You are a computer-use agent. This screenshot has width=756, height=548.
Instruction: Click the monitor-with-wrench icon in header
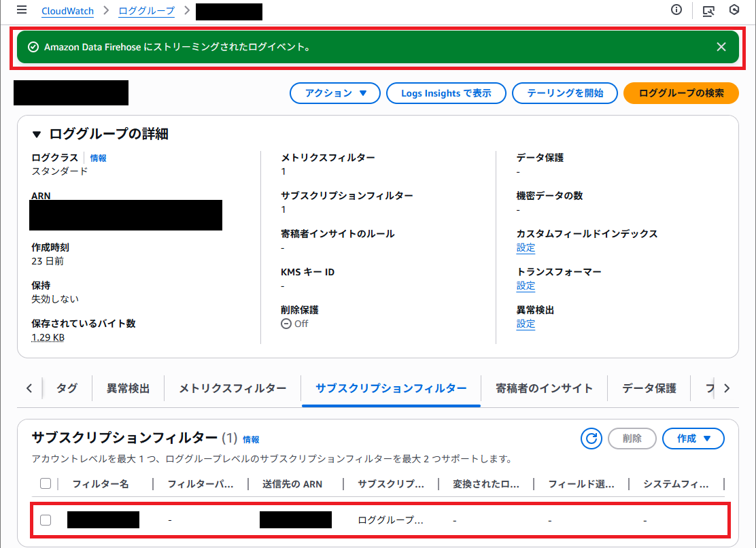click(707, 10)
